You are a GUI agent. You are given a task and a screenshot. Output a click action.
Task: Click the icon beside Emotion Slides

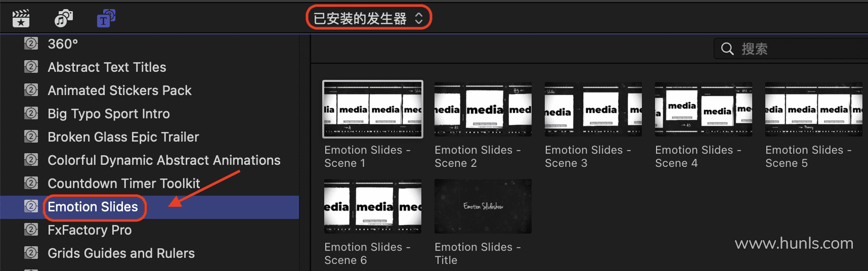(x=31, y=206)
